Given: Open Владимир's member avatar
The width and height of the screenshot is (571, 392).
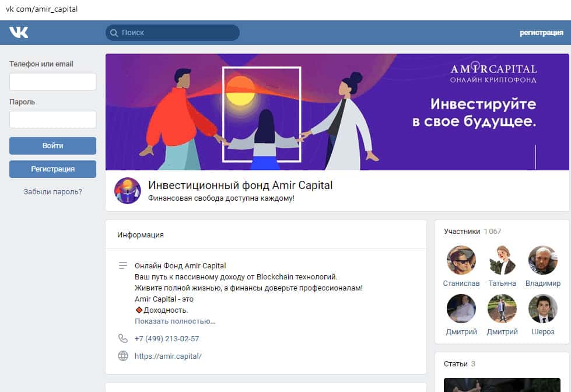Looking at the screenshot, I should click(x=543, y=260).
